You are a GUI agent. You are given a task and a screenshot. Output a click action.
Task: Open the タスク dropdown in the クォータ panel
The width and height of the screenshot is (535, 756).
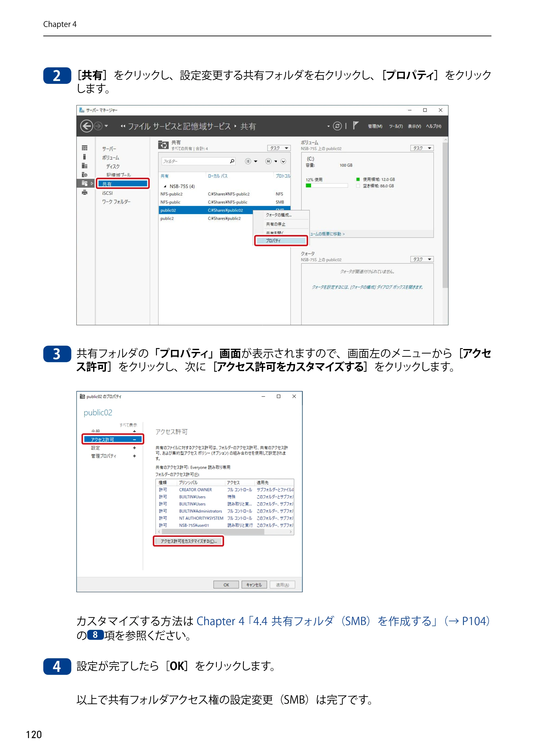tap(422, 259)
